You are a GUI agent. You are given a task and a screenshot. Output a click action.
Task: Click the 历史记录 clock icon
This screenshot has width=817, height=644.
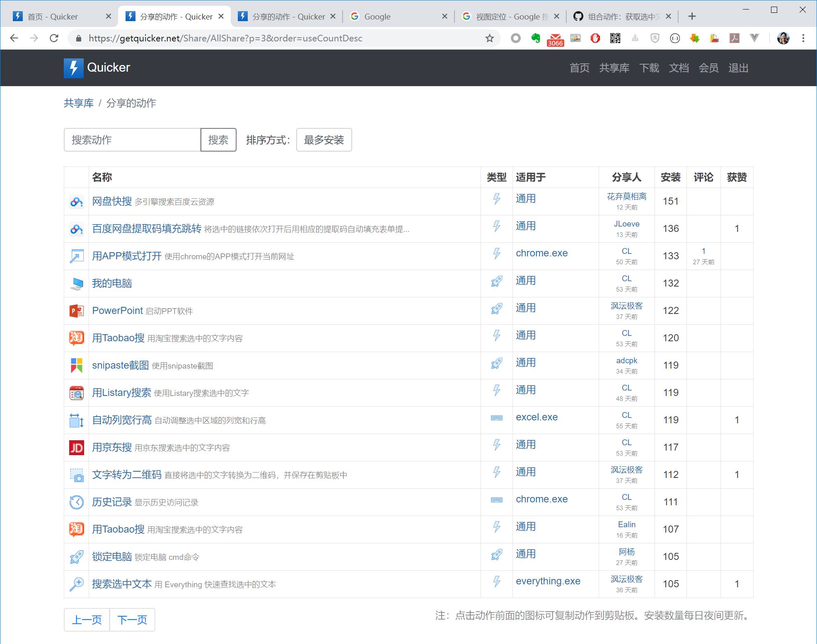77,502
